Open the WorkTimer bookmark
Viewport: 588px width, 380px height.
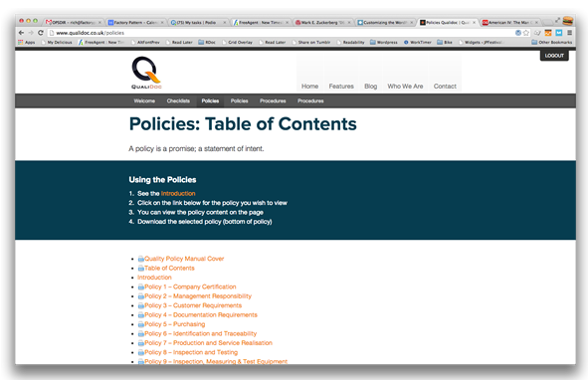[418, 43]
